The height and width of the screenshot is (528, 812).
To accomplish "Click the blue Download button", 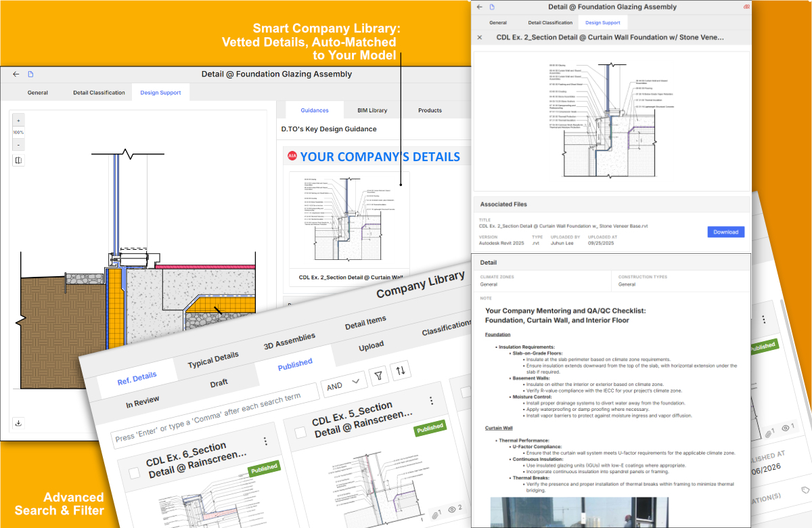I will [725, 232].
